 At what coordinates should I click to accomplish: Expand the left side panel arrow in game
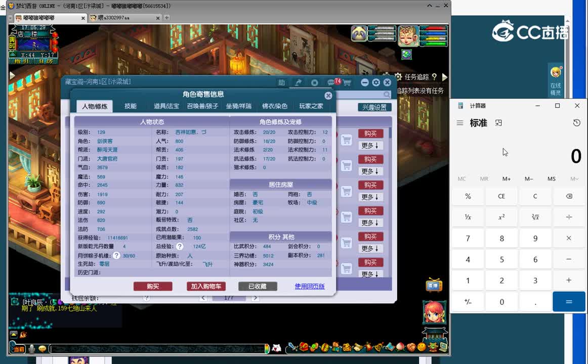12,76
